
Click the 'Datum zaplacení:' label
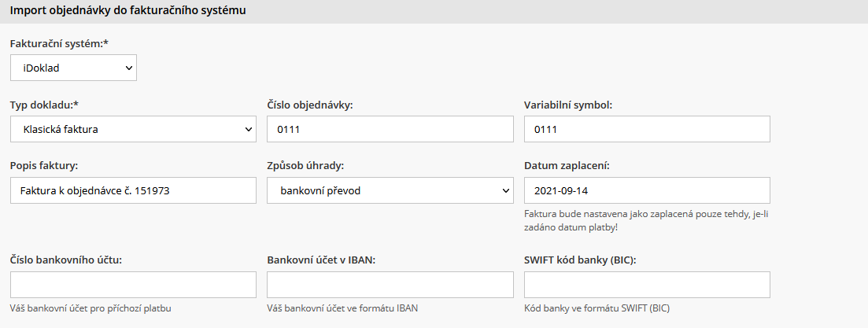click(x=566, y=165)
